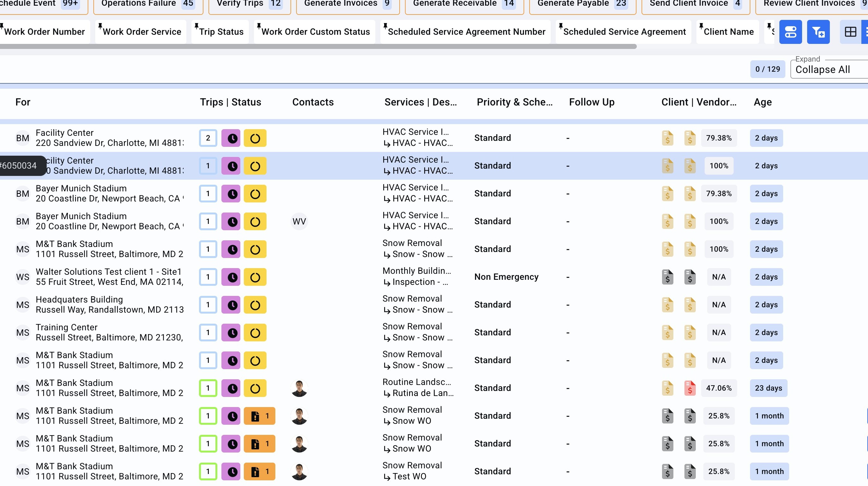
Task: Open the Work Order Custom Status filter
Action: tap(315, 32)
